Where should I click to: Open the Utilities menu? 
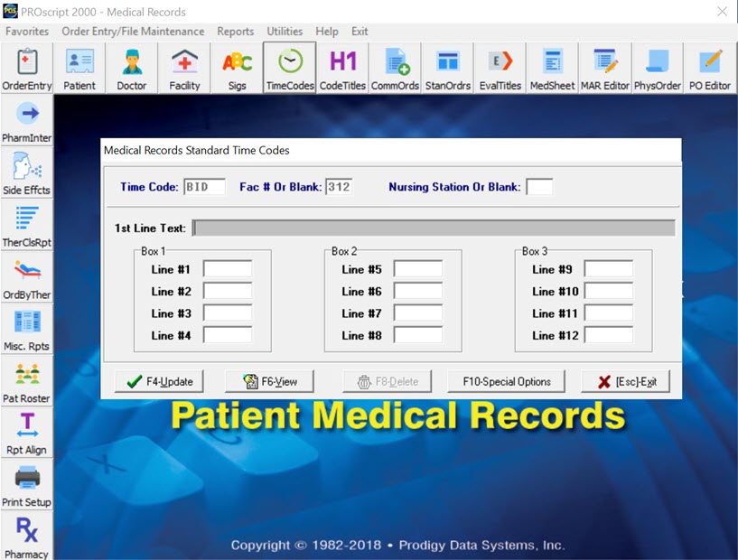point(285,32)
